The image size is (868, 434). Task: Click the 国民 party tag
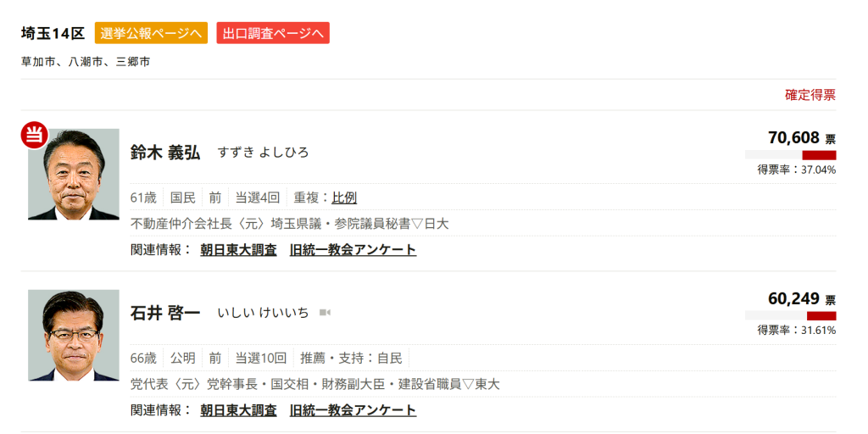click(183, 198)
